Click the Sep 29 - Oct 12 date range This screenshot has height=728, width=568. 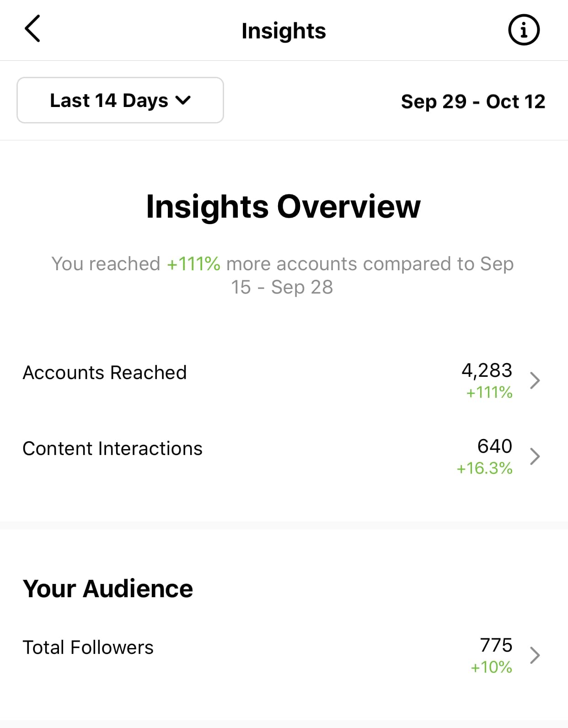(x=473, y=102)
